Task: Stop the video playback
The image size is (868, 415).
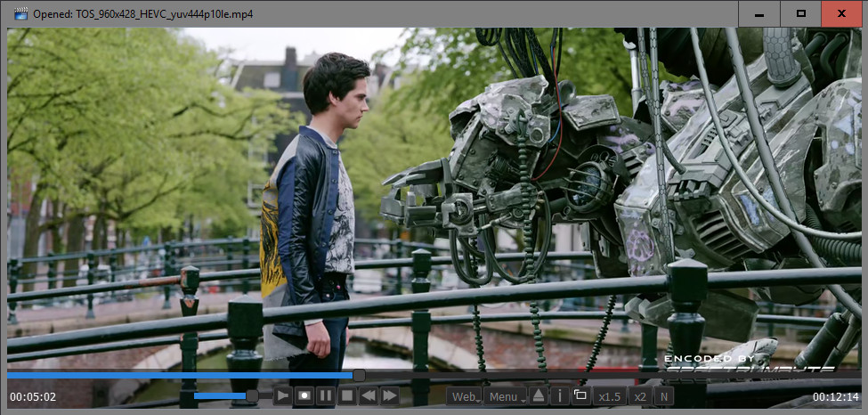Action: point(347,395)
